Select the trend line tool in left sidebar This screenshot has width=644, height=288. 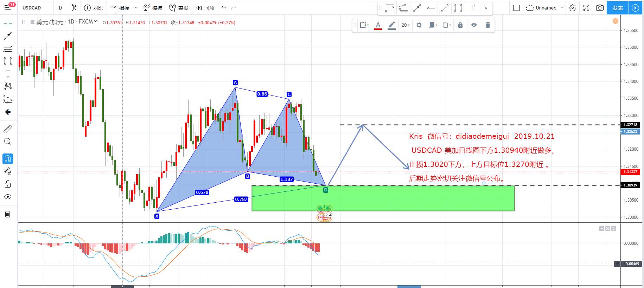[8, 35]
